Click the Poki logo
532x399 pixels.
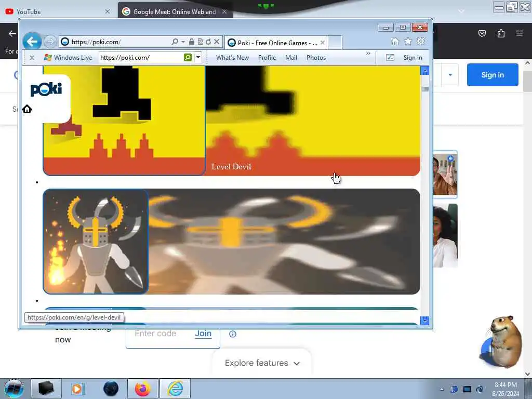tap(46, 89)
